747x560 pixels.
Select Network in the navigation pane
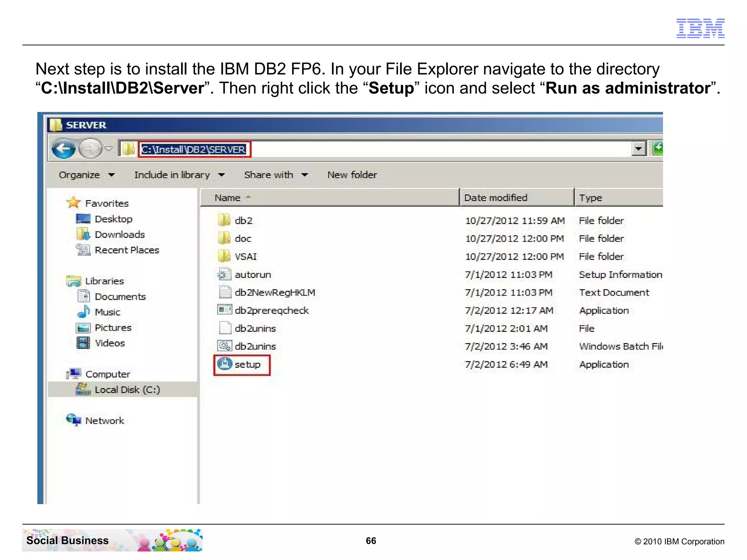(x=105, y=421)
